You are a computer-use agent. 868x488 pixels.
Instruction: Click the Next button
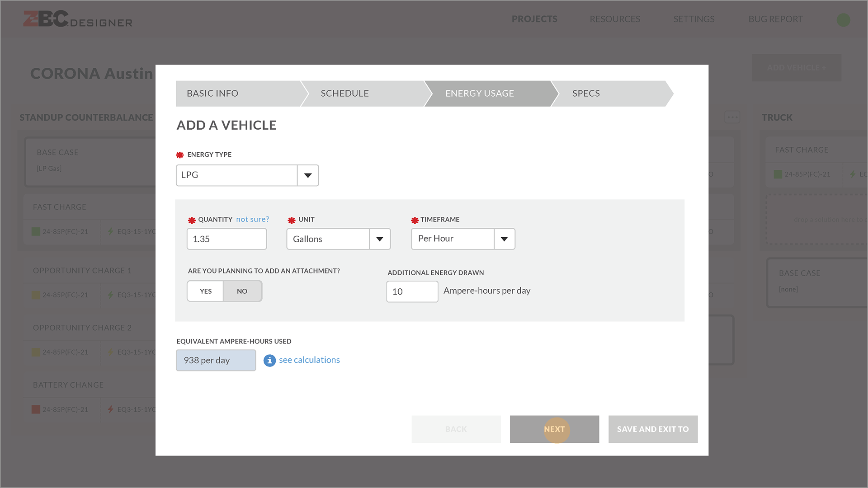pos(555,429)
